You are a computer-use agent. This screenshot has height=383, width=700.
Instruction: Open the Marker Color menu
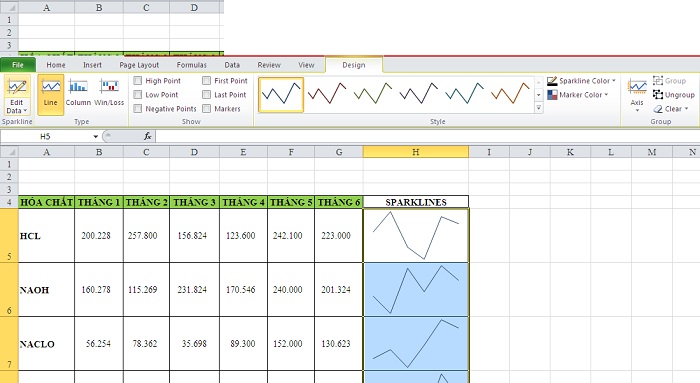point(578,95)
